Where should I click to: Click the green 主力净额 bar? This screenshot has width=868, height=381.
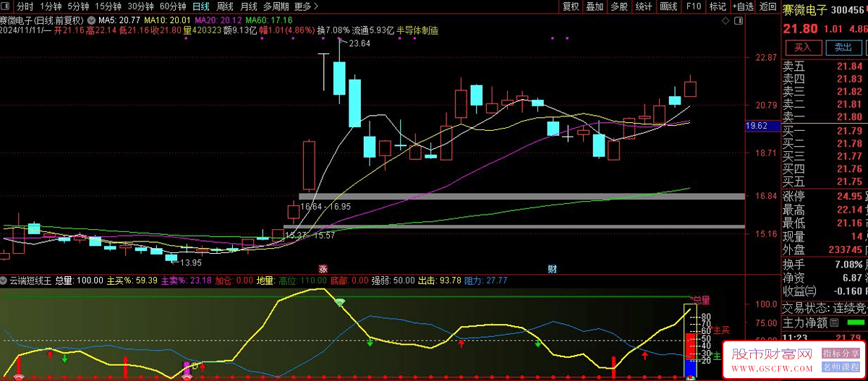tap(856, 322)
